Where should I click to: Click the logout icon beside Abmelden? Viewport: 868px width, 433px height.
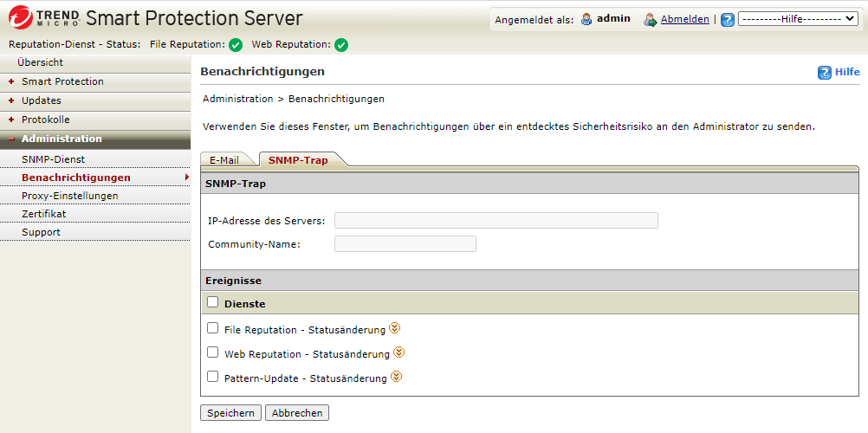[651, 20]
